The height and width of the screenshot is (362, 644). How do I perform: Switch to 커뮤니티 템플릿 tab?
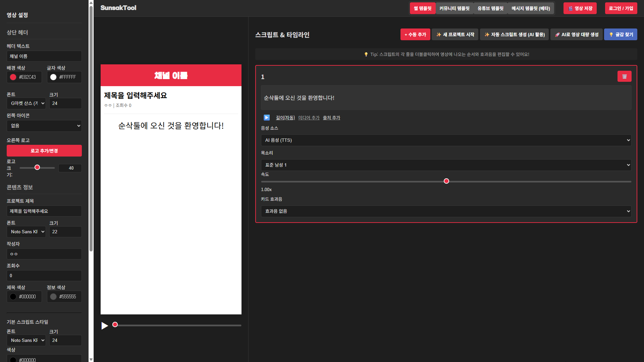(454, 8)
